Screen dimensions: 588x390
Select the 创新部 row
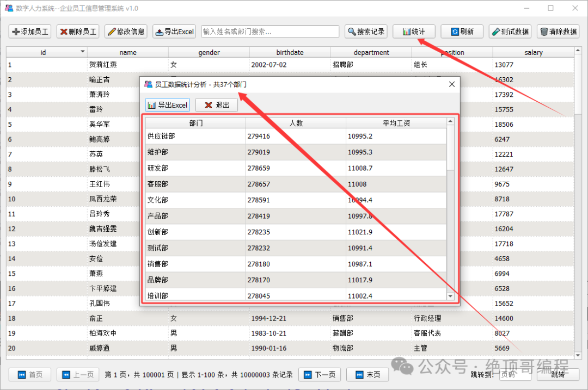tap(296, 232)
